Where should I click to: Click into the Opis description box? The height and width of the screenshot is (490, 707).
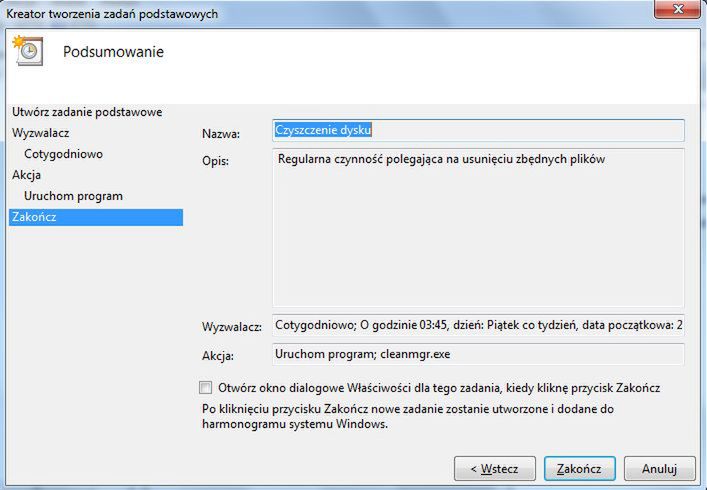point(478,228)
